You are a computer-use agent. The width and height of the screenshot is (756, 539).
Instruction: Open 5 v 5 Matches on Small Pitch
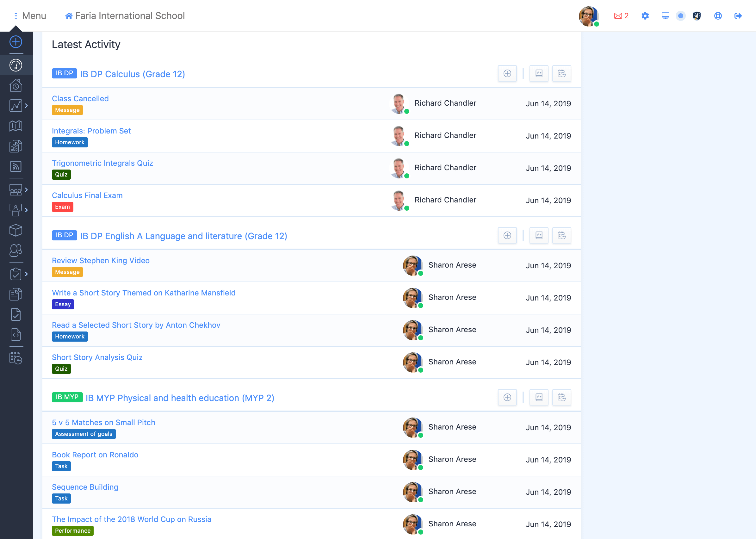103,423
